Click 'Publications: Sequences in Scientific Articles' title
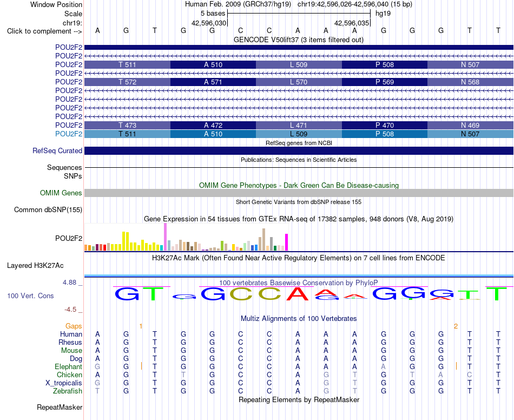This screenshot has width=514, height=420. tap(299, 160)
